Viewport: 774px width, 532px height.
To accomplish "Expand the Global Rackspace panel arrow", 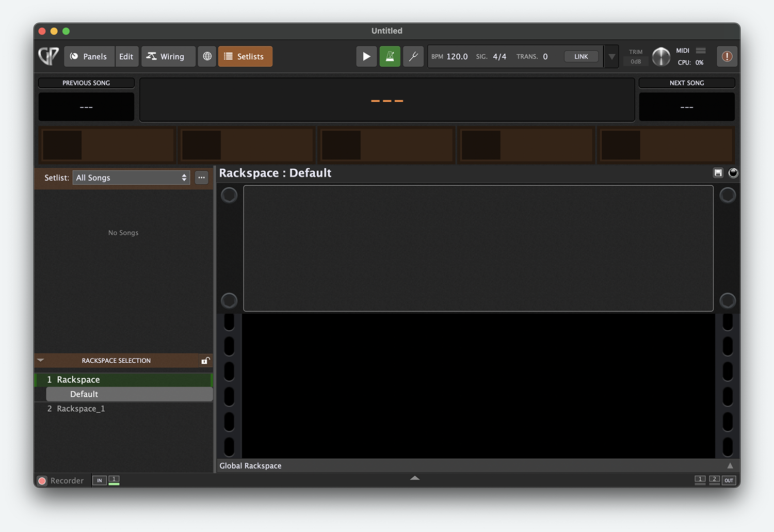I will click(730, 465).
